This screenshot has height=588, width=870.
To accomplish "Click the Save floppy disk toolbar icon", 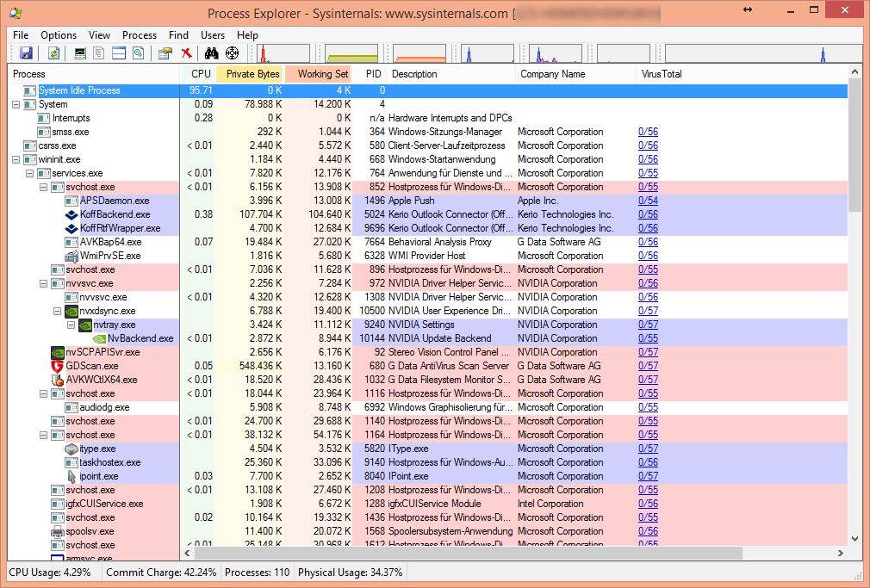I will click(26, 53).
